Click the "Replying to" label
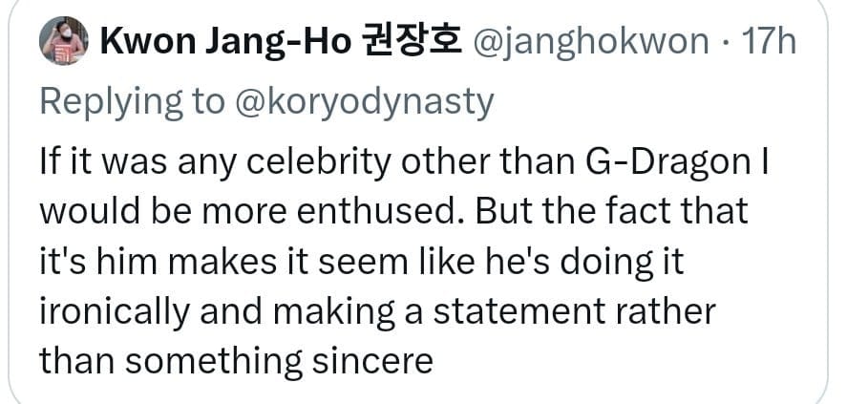 [x=130, y=101]
